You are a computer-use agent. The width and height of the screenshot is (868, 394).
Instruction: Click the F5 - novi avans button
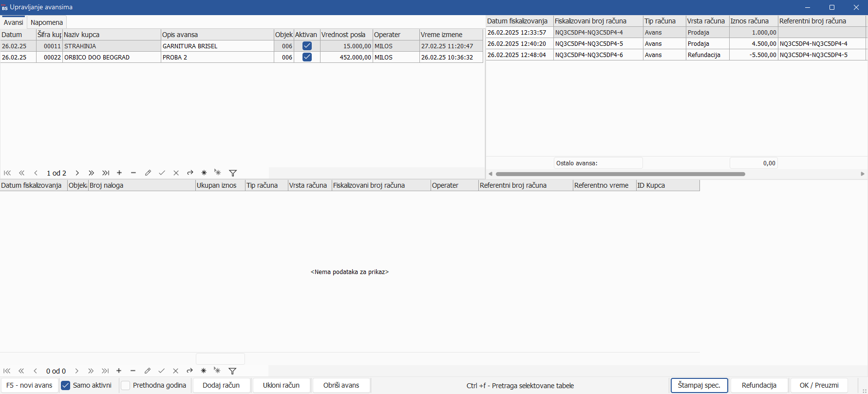(29, 385)
